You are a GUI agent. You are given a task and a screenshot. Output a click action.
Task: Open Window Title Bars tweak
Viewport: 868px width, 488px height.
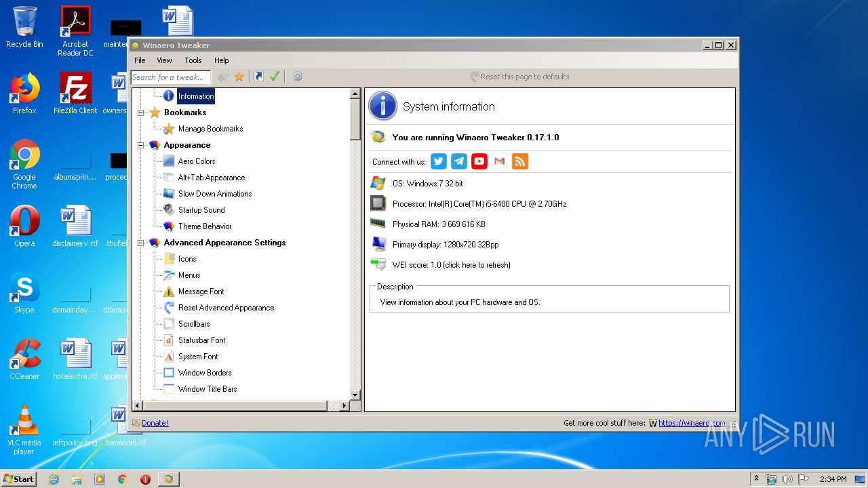(x=208, y=389)
